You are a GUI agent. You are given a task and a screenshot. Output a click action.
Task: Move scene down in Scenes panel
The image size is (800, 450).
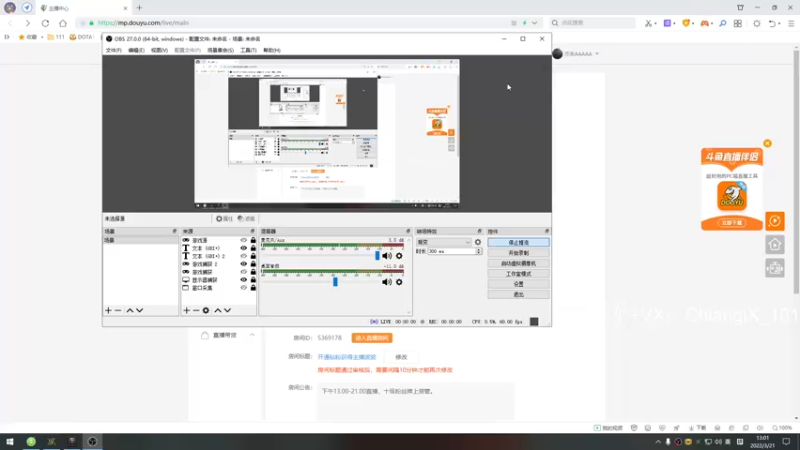139,310
